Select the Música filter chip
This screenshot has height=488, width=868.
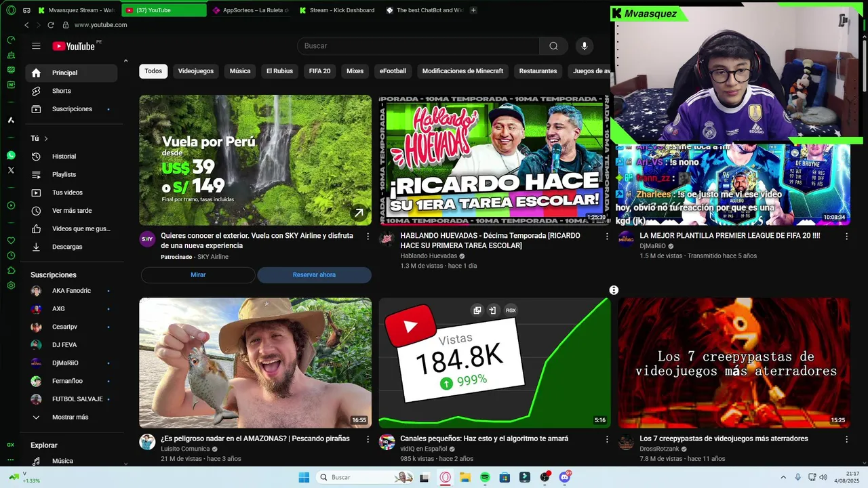(240, 71)
